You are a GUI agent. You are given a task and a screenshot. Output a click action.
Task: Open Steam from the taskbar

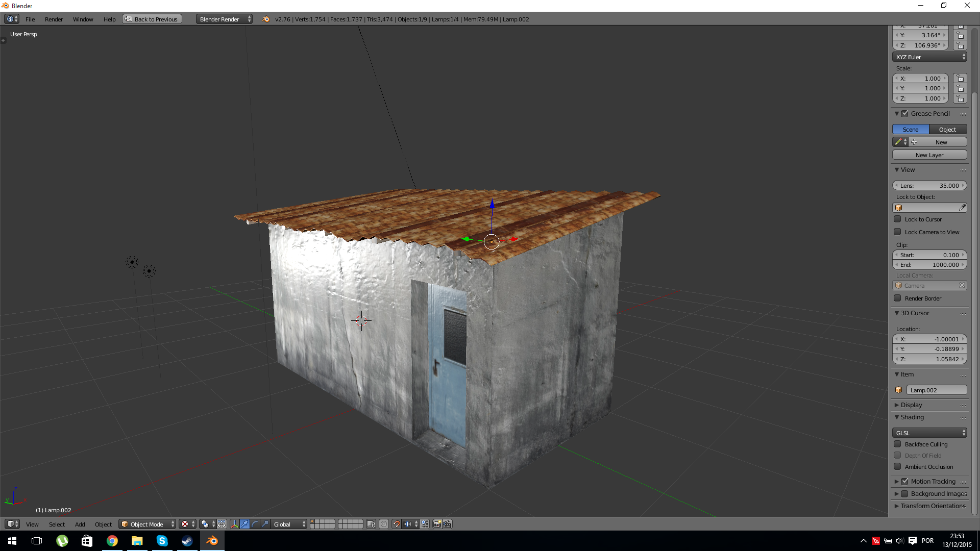click(x=187, y=541)
